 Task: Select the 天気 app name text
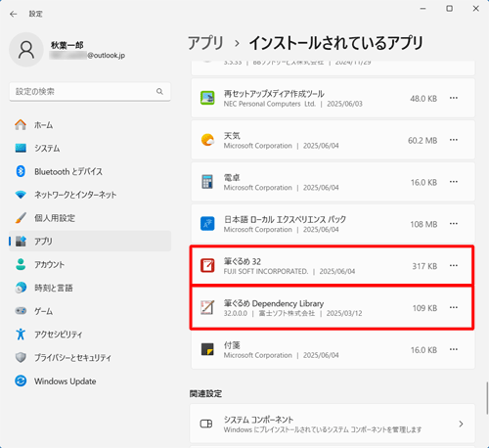tap(232, 136)
